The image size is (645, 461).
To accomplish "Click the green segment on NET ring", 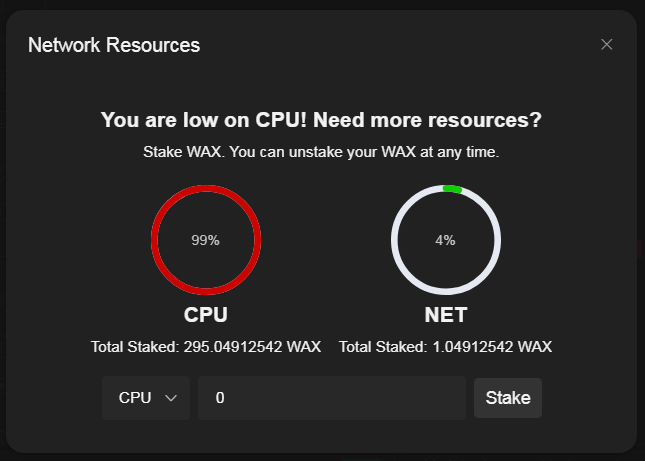I will click(452, 189).
